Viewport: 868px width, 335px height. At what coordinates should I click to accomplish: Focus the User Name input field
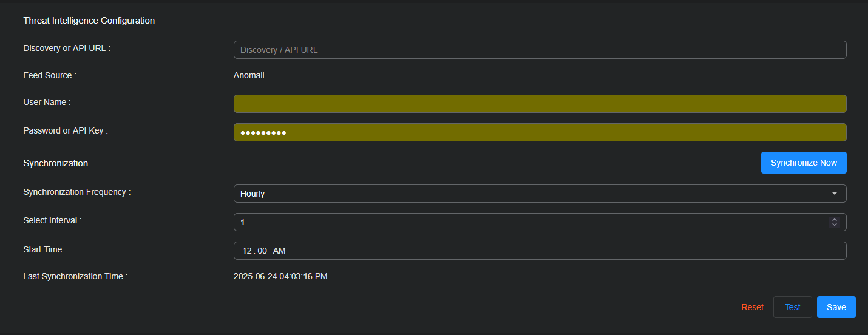pyautogui.click(x=540, y=104)
